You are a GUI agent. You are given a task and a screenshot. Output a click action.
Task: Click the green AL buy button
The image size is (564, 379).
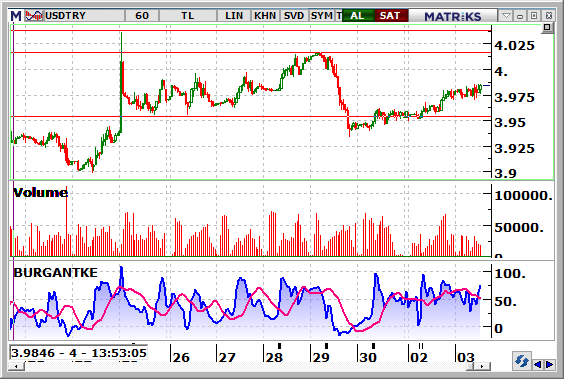click(x=358, y=16)
